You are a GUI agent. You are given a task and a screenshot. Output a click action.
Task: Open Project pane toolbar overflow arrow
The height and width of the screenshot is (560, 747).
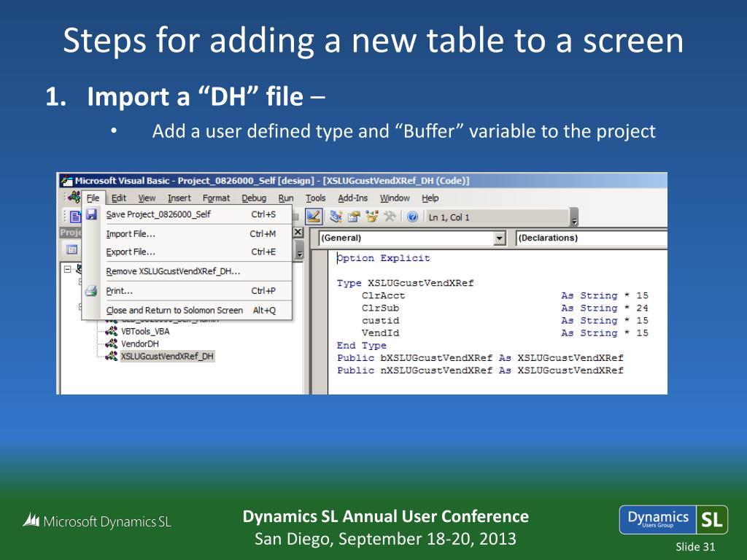[x=300, y=249]
